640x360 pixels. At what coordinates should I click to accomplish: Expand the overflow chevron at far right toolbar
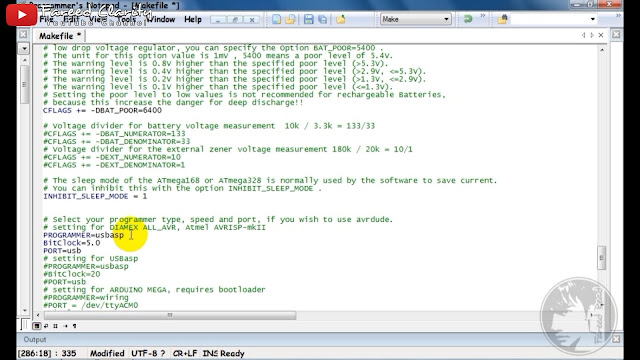tap(618, 16)
